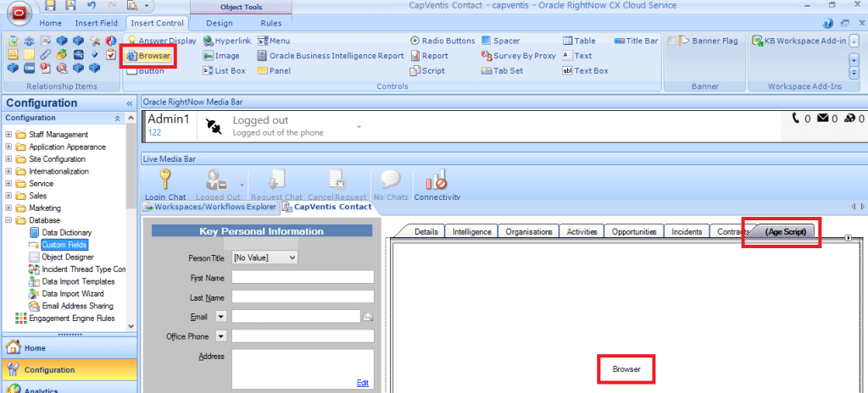Insert a Browser control from the ribbon
This screenshot has width=868, height=393.
click(x=148, y=56)
